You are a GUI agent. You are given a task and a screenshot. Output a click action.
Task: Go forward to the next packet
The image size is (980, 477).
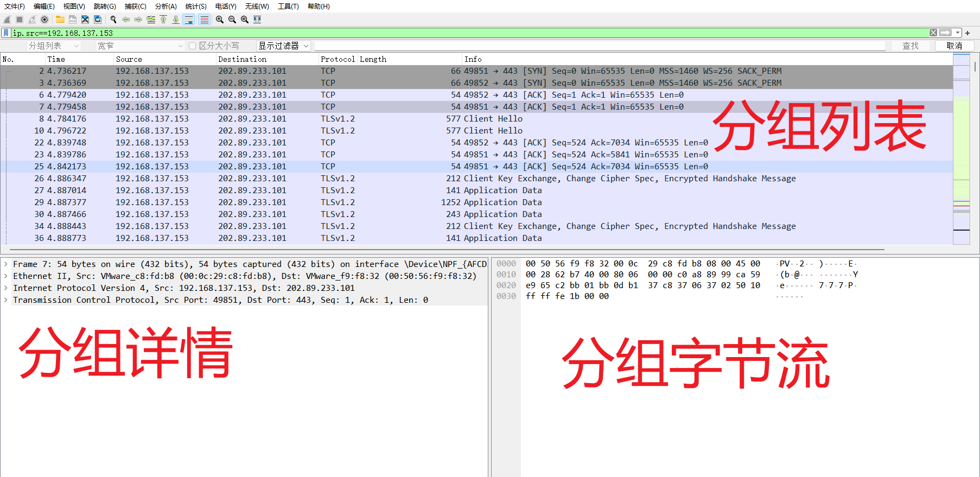click(138, 20)
